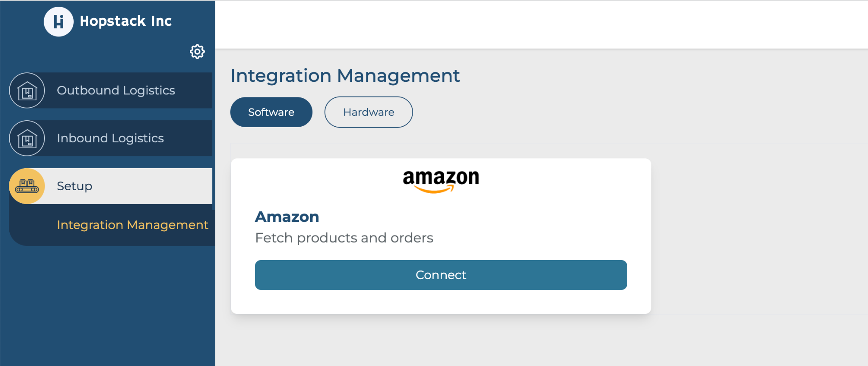Viewport: 868px width, 366px height.
Task: Expand the Inbound Logistics menu label
Action: coord(110,138)
